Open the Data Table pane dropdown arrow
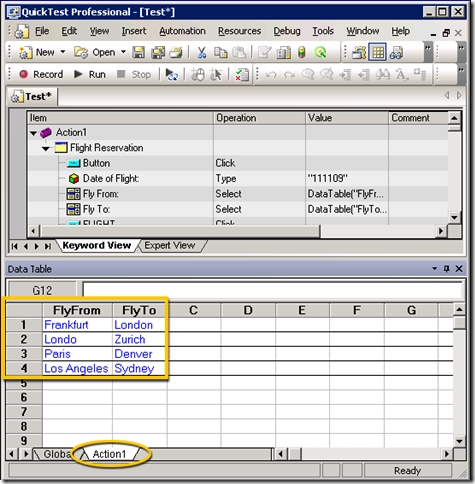Viewport: 475px width, 484px height. tap(434, 268)
